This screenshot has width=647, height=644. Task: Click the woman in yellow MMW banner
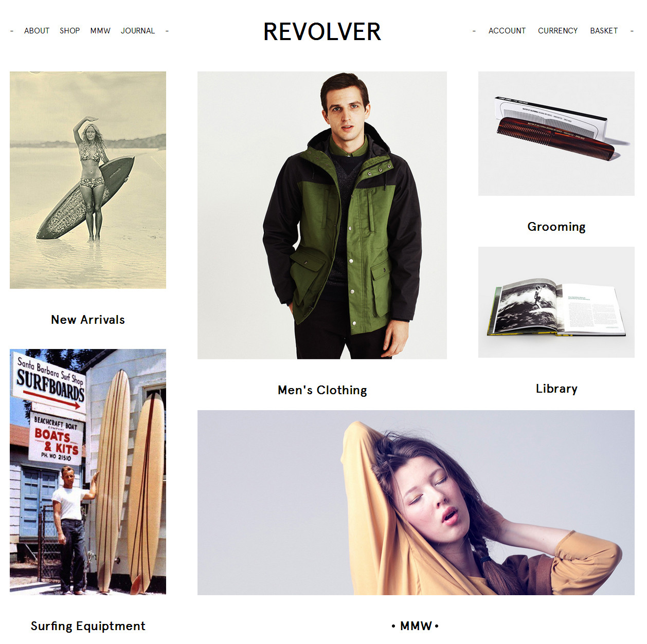click(416, 503)
